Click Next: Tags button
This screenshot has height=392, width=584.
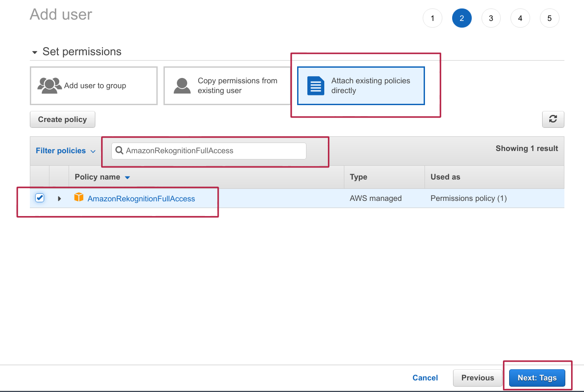coord(537,378)
